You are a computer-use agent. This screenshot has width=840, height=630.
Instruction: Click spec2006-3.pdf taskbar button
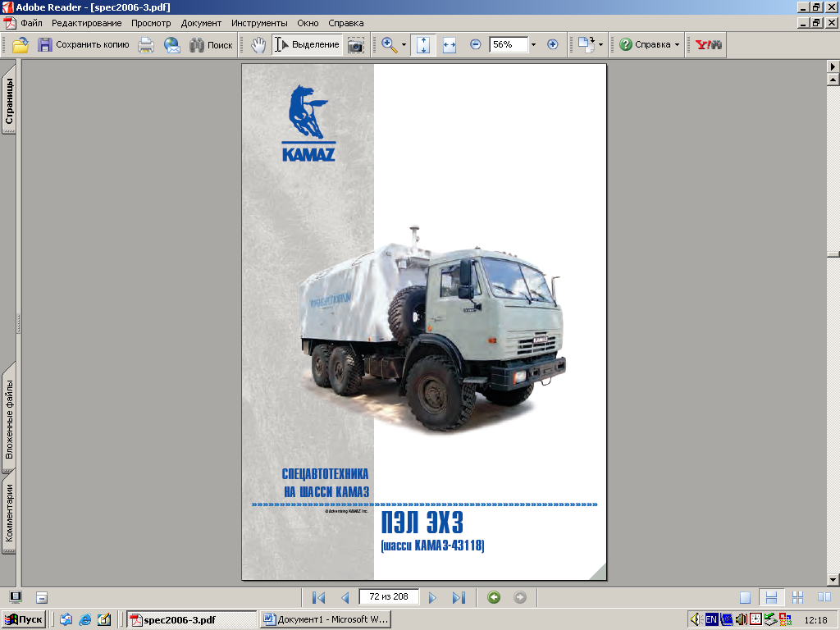192,619
